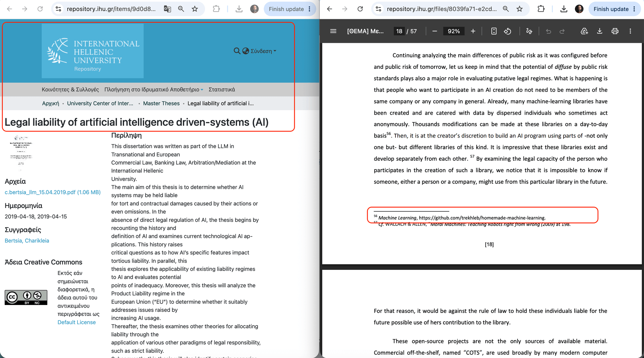Toggle the PDF sidebar menu
This screenshot has height=358, width=644.
(333, 31)
